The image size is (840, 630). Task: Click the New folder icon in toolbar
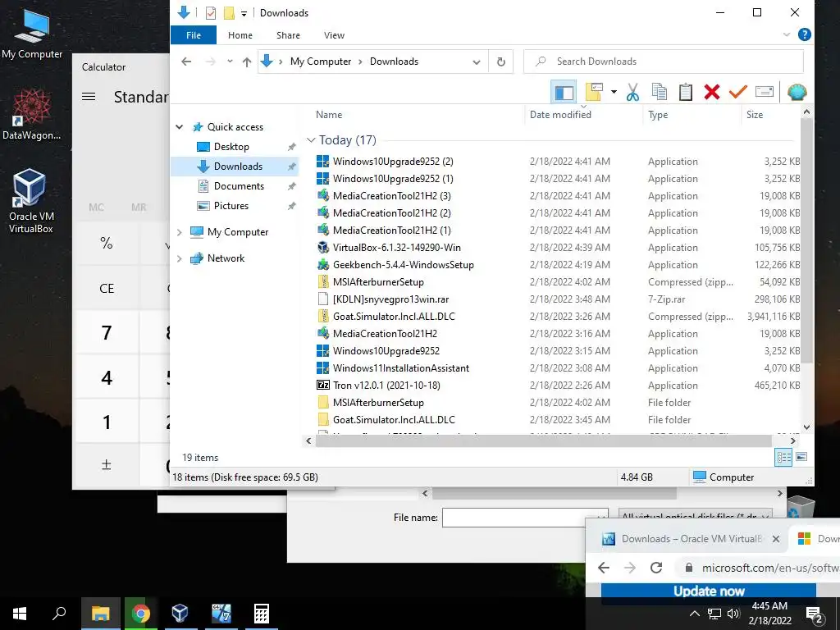click(594, 92)
